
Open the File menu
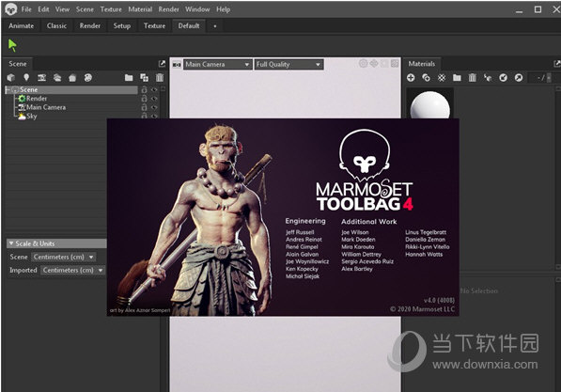pyautogui.click(x=26, y=9)
